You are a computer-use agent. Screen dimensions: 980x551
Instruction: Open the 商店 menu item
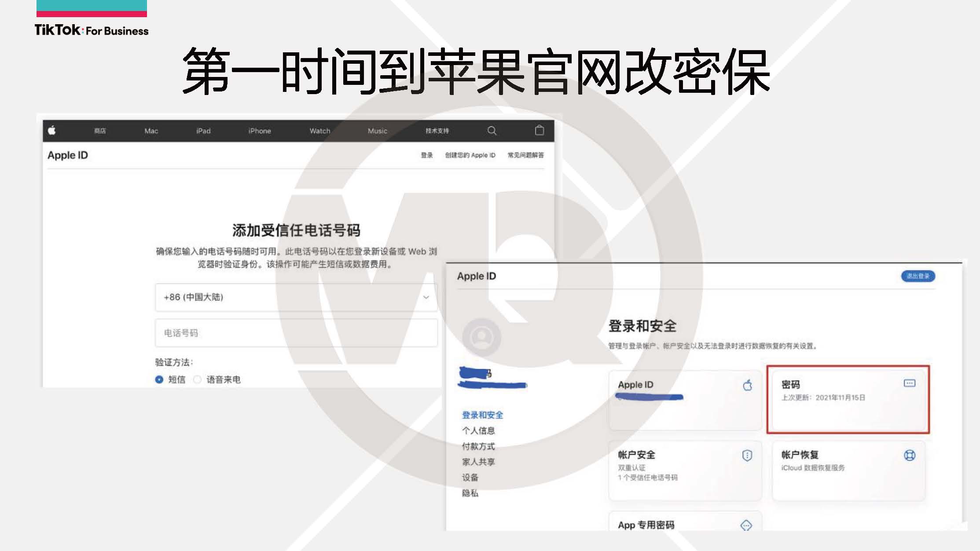[x=100, y=131]
